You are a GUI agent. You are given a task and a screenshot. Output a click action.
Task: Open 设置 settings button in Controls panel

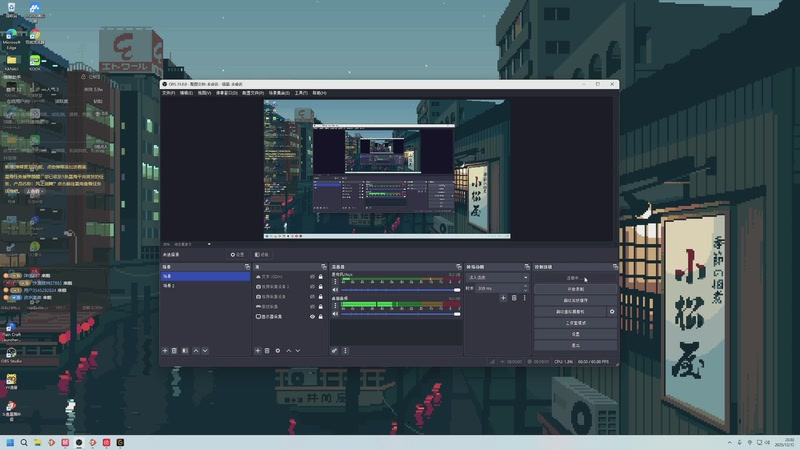pyautogui.click(x=576, y=334)
